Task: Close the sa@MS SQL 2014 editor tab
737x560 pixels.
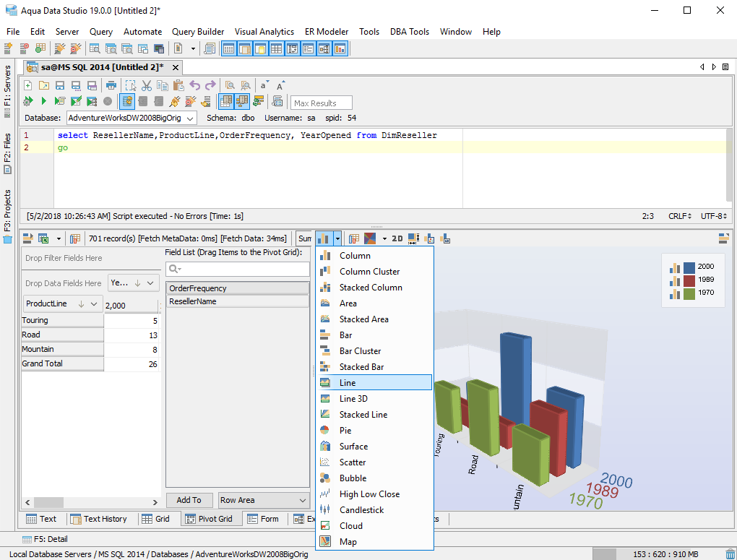Action: [x=176, y=67]
